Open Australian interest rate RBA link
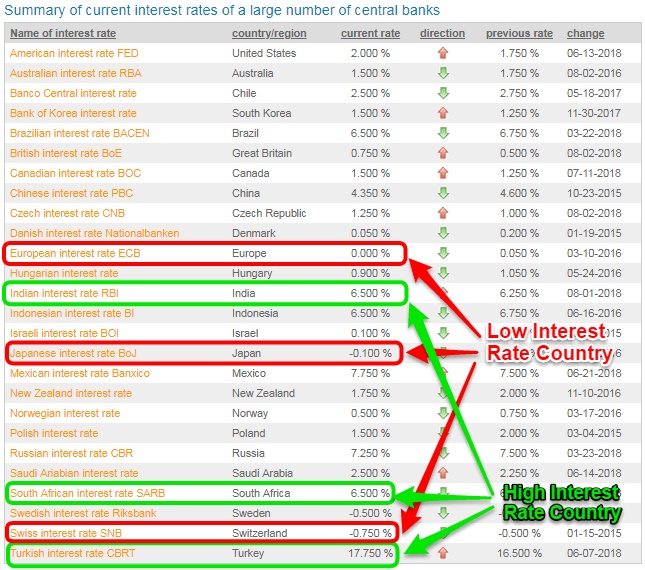This screenshot has height=570, width=645. pos(76,73)
